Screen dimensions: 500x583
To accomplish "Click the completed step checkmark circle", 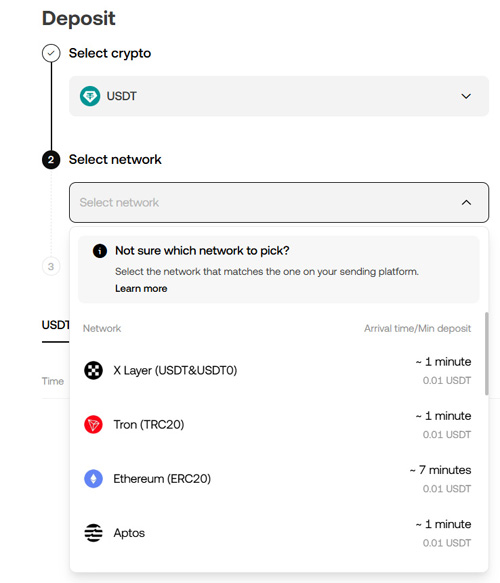I will pos(51,53).
